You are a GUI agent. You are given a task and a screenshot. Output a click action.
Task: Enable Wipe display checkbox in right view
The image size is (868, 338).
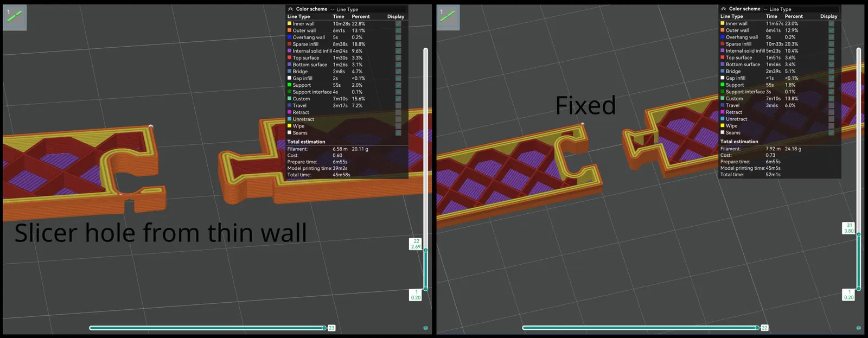pyautogui.click(x=831, y=125)
